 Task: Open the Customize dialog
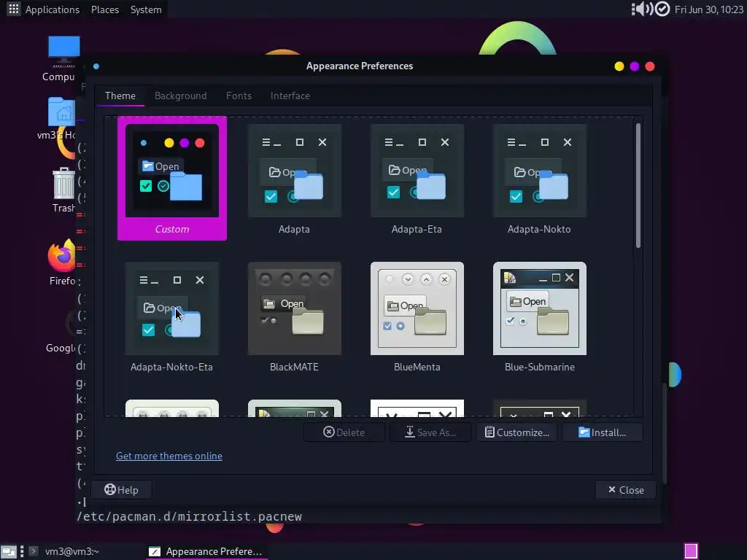pyautogui.click(x=517, y=432)
